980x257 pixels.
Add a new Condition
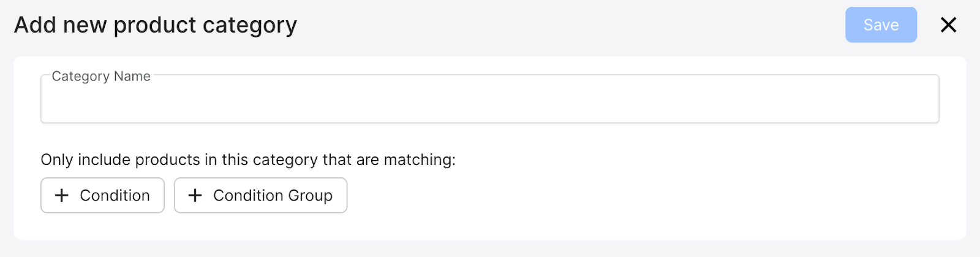click(x=102, y=196)
